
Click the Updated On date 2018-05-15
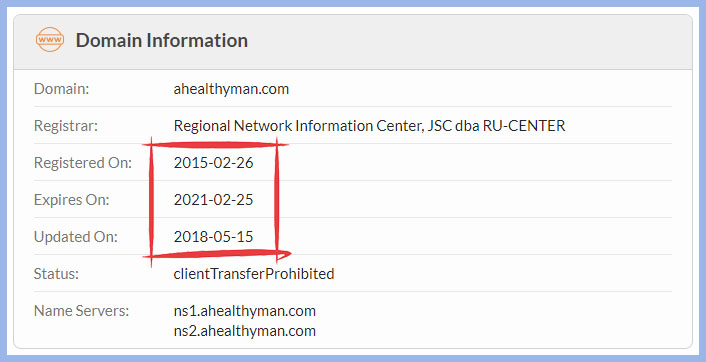click(x=213, y=236)
